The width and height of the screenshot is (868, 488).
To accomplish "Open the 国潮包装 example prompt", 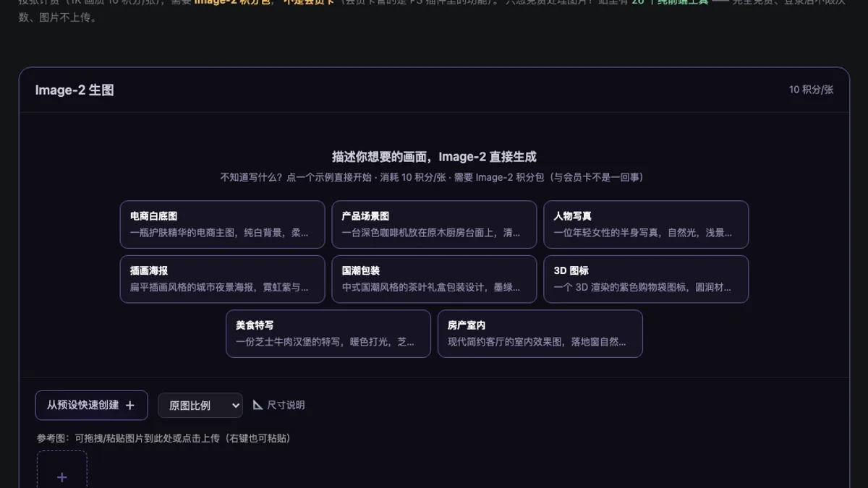I will pyautogui.click(x=434, y=279).
